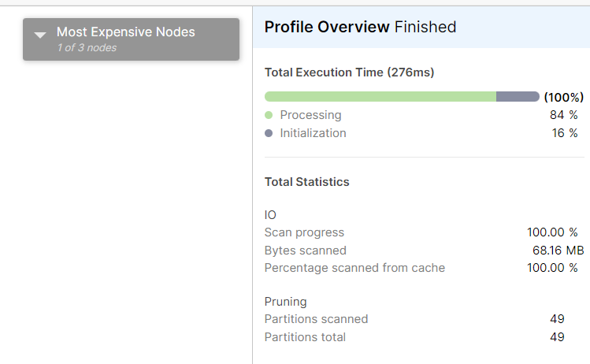Click the gray Initialization legend dot
This screenshot has height=364, width=590.
(x=269, y=133)
